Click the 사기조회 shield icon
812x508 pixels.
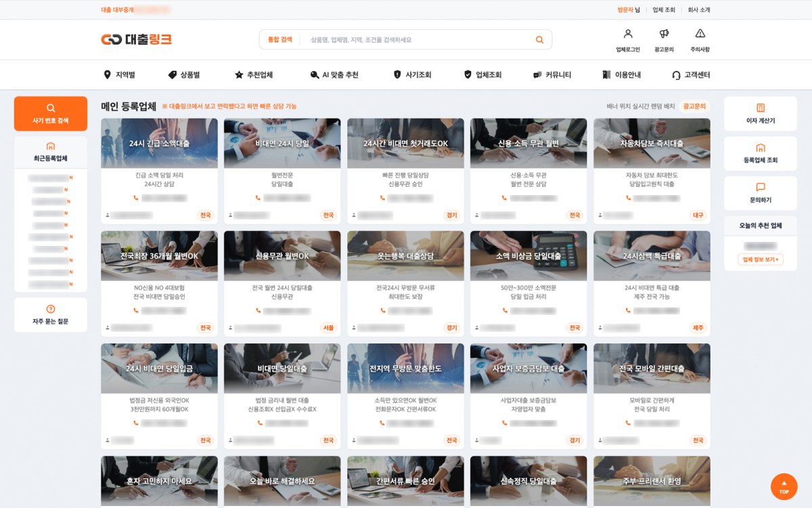click(397, 75)
